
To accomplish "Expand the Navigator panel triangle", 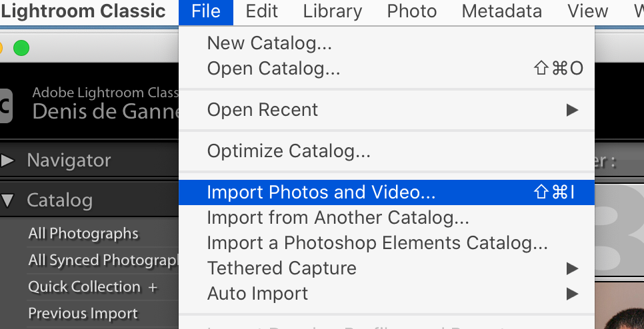I will point(8,161).
